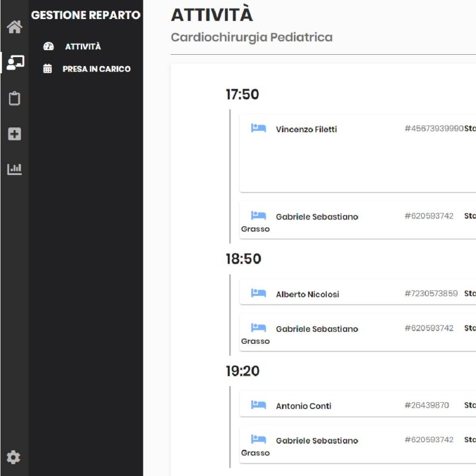Click the medical plus icon in sidebar

tap(14, 134)
